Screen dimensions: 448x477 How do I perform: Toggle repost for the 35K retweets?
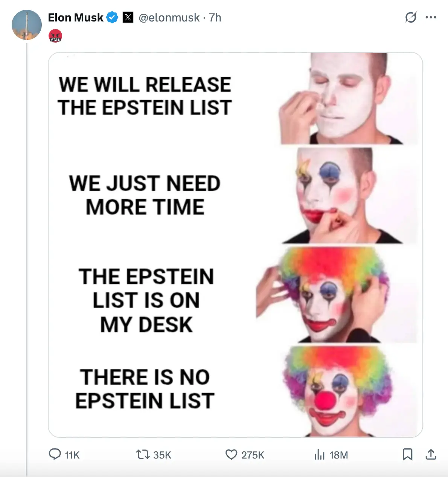tap(143, 454)
